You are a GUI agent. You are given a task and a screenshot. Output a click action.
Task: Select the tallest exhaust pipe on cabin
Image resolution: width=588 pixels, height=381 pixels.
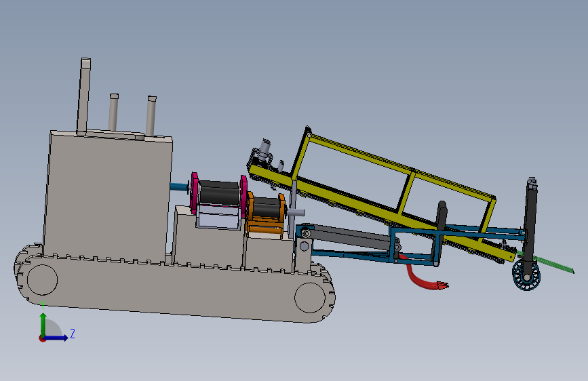pyautogui.click(x=84, y=96)
